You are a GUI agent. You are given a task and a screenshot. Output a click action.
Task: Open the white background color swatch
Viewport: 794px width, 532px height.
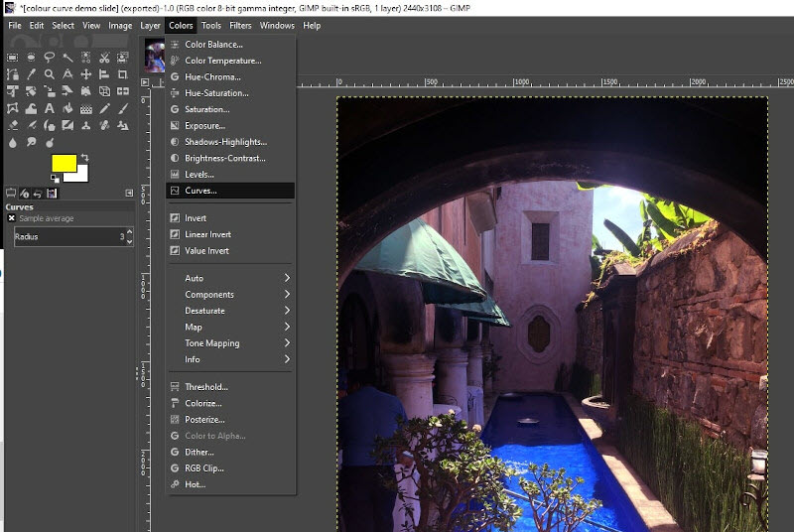tap(81, 176)
